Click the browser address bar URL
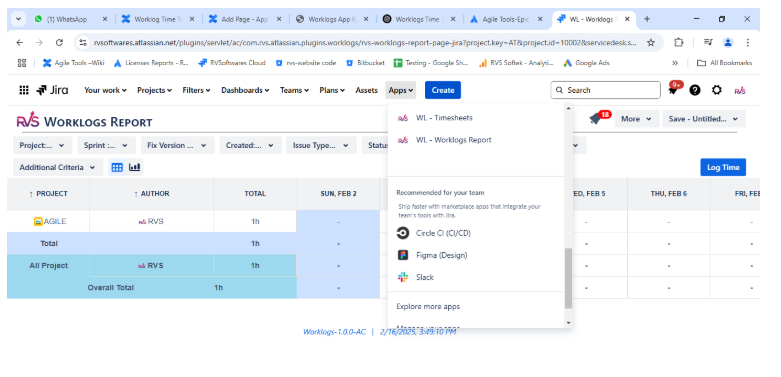This screenshot has width=781, height=377. [x=365, y=42]
